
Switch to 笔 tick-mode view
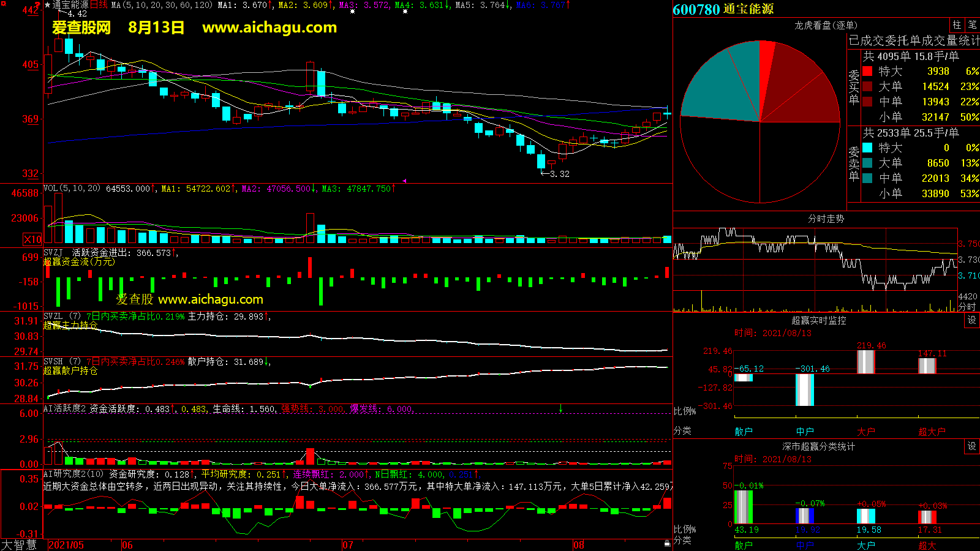[972, 24]
